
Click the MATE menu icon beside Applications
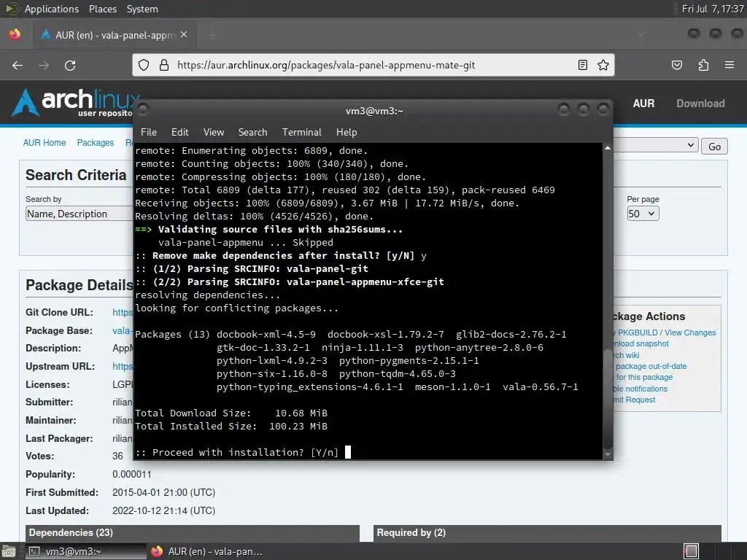pos(12,9)
